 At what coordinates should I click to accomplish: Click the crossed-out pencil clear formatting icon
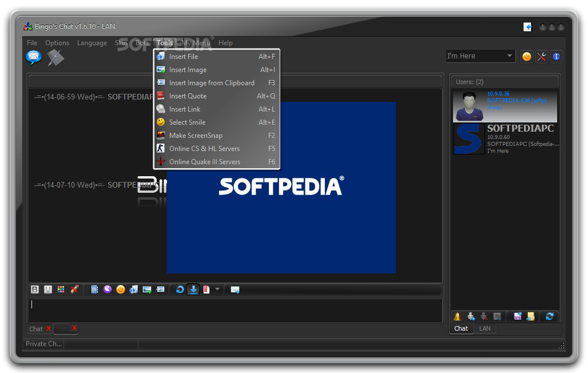click(74, 289)
